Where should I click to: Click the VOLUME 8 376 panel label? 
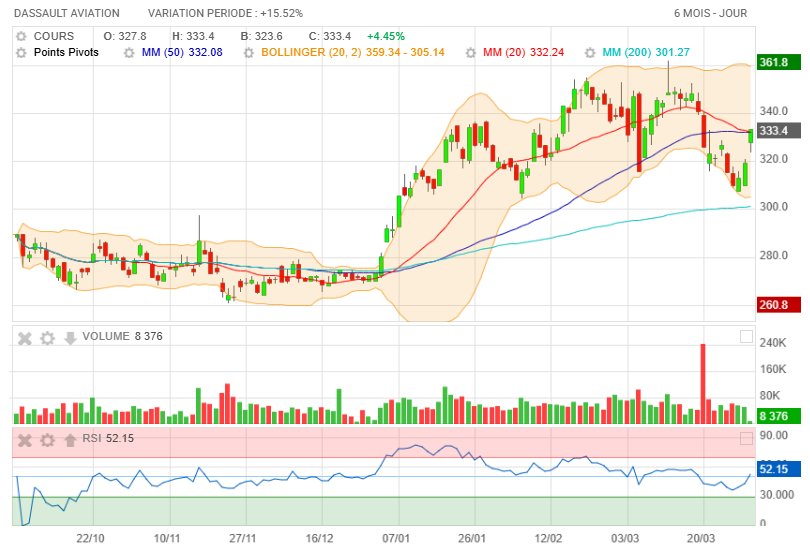[x=122, y=336]
